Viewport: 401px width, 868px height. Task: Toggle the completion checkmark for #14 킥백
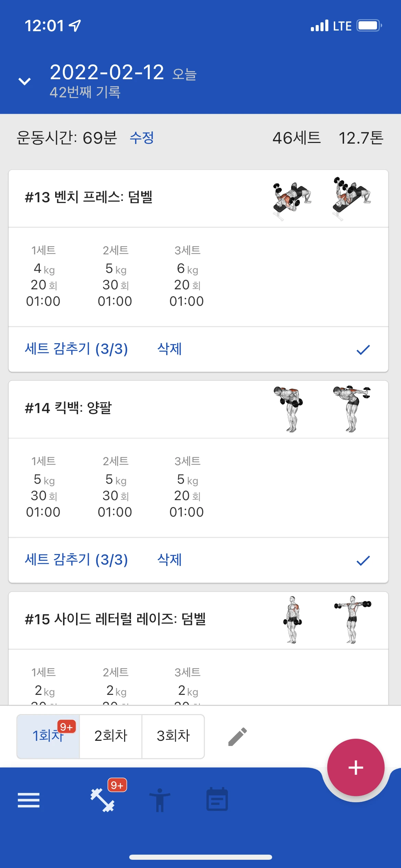363,560
